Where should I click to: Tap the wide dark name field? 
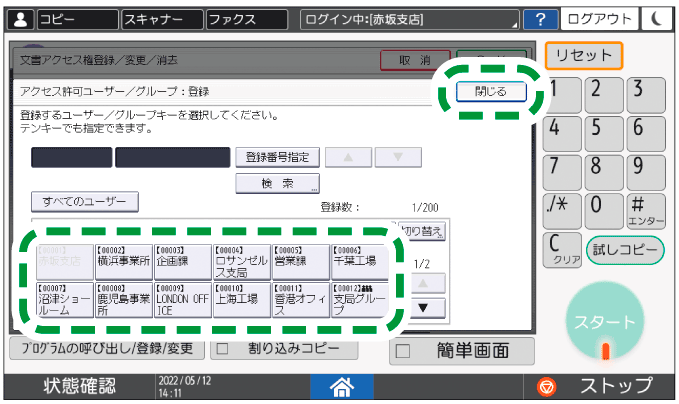tap(173, 157)
